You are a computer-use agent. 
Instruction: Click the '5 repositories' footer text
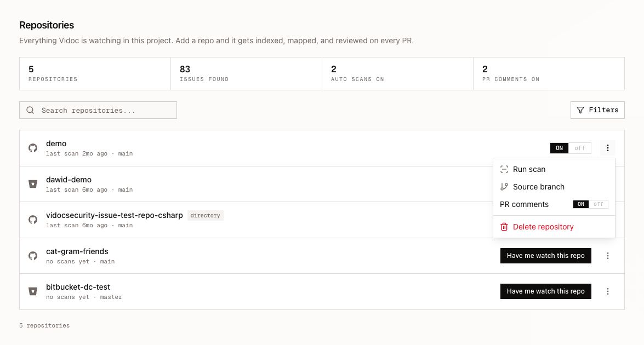pyautogui.click(x=44, y=326)
